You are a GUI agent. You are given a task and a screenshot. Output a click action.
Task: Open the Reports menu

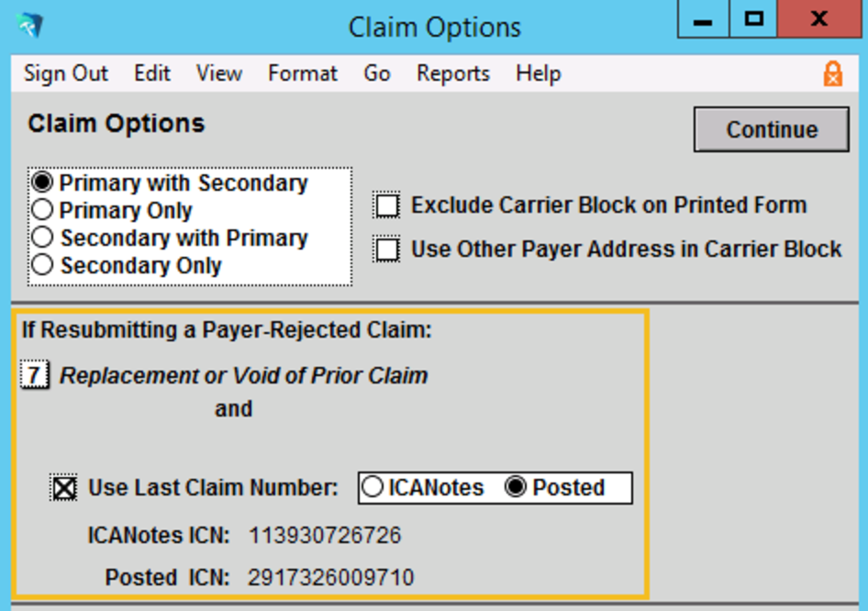click(451, 72)
